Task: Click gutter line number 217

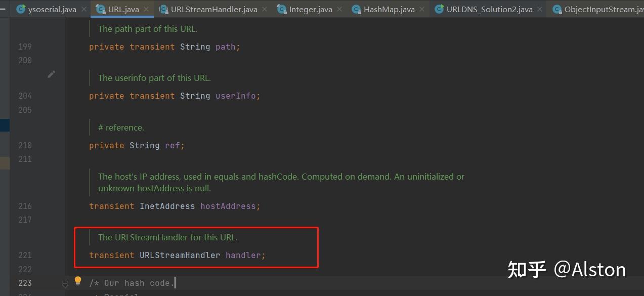Action: coord(25,220)
